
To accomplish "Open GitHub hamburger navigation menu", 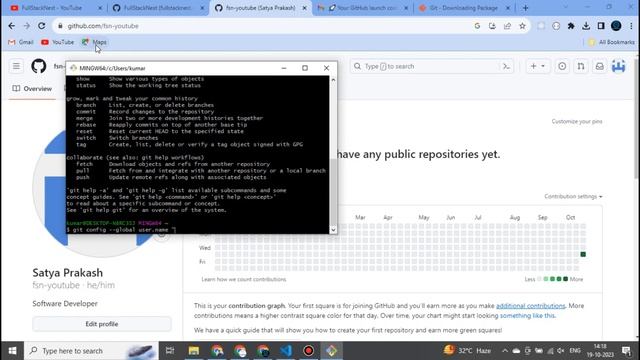I will [16, 66].
